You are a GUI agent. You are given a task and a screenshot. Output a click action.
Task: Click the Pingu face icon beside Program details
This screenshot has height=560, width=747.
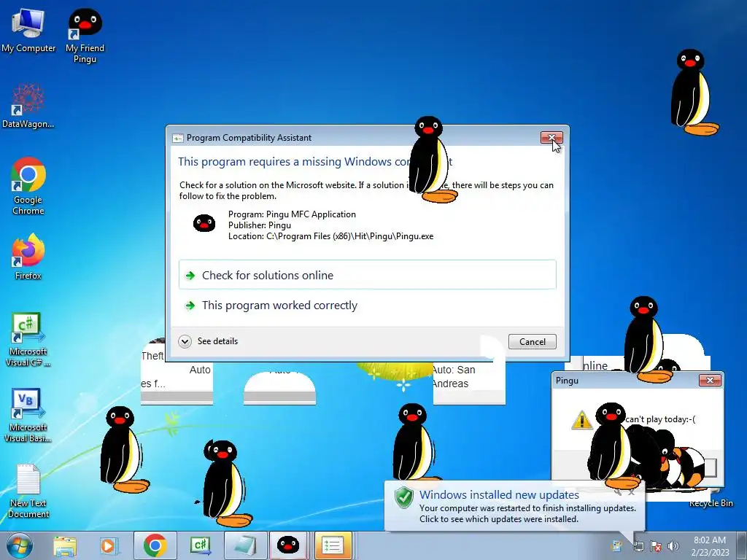point(204,223)
